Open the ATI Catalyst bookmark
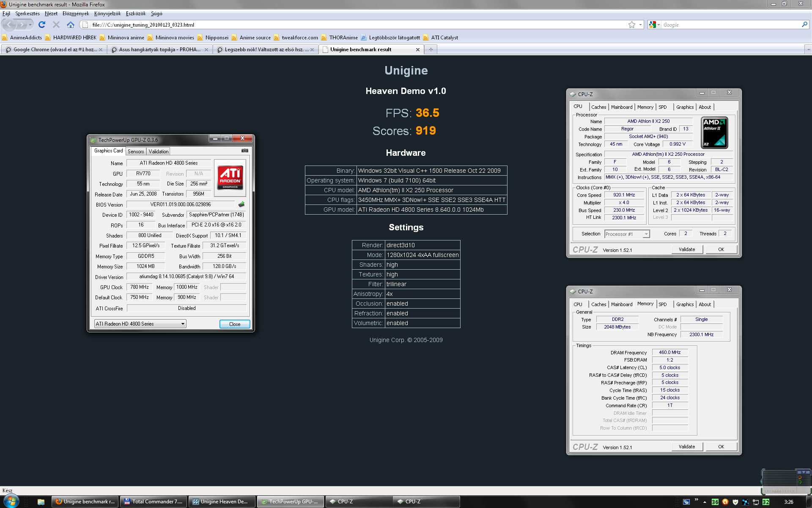Viewport: 812px width, 508px height. (x=441, y=37)
